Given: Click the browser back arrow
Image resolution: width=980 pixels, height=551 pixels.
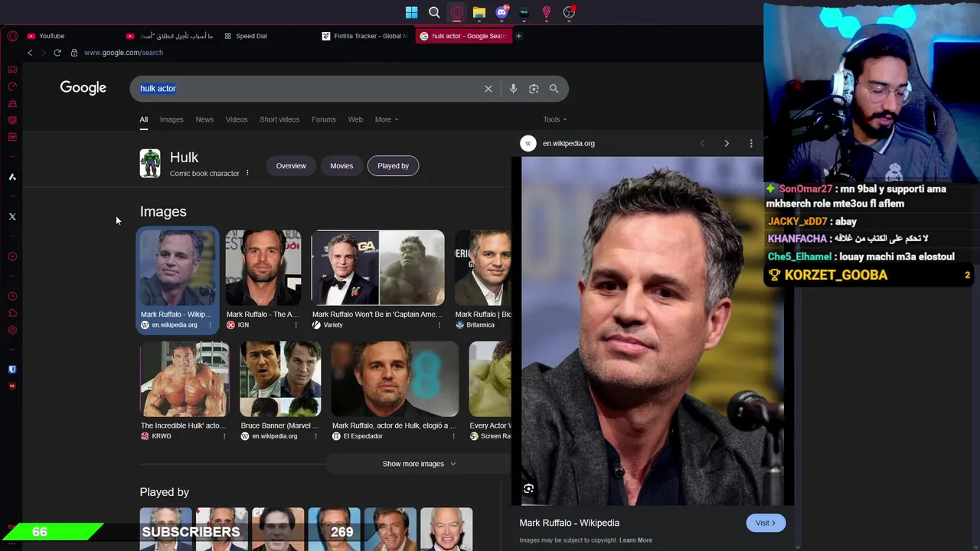Looking at the screenshot, I should 30,53.
